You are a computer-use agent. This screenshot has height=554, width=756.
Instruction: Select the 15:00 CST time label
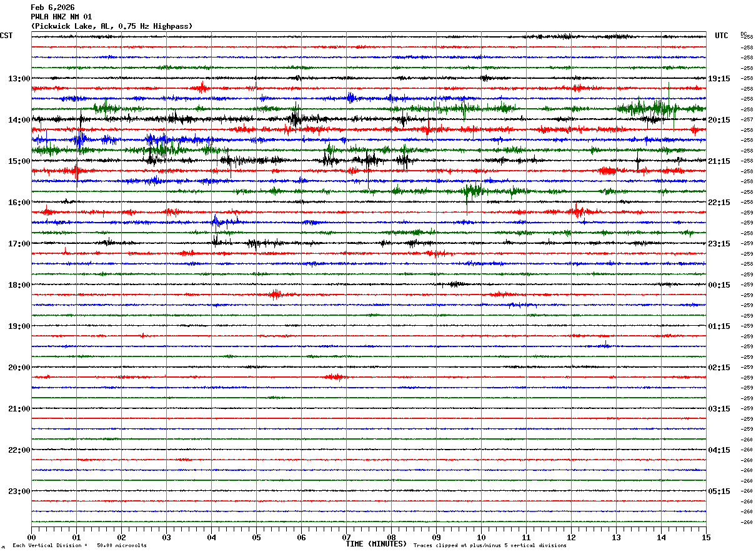[19, 161]
